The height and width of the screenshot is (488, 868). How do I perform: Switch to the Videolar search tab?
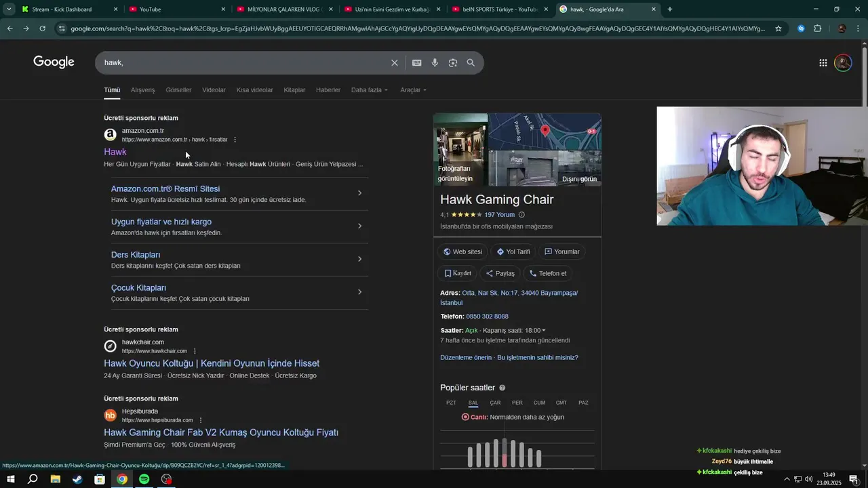click(214, 90)
